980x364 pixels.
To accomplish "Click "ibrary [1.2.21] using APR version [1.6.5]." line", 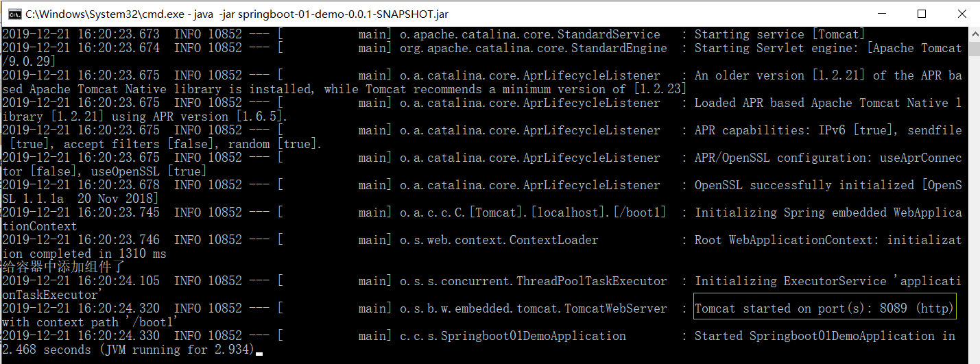I will (x=145, y=117).
